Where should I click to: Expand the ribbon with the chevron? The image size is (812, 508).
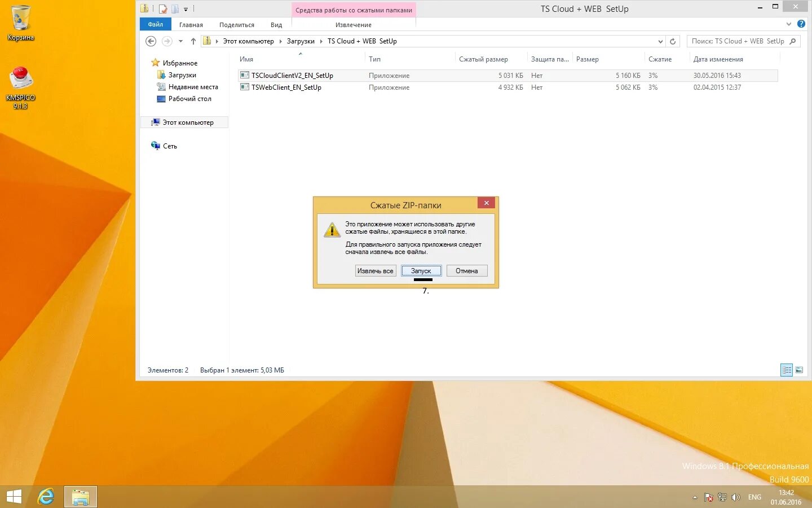pyautogui.click(x=789, y=24)
